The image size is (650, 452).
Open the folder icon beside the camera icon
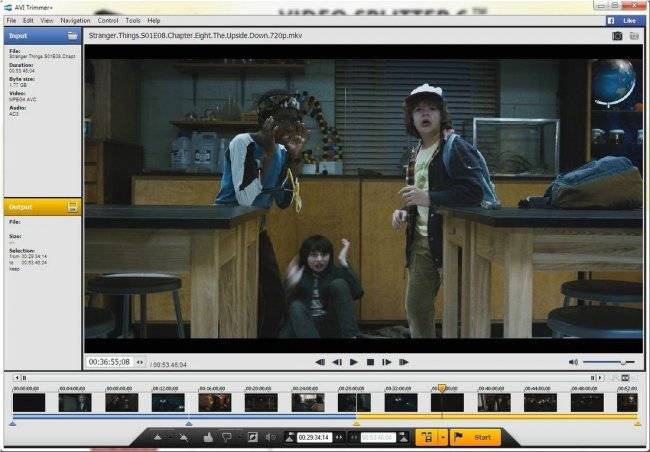pos(634,36)
